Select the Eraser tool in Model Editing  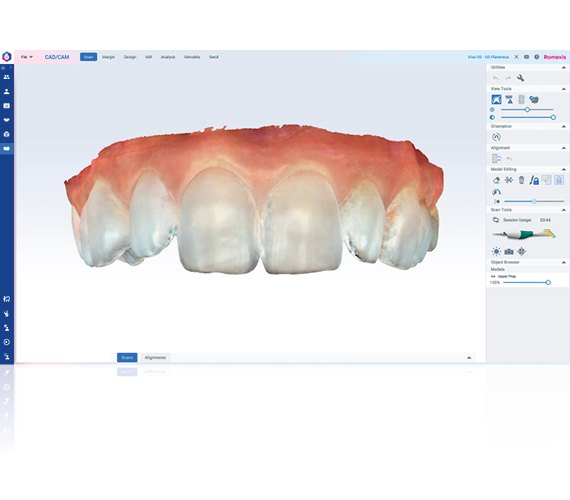click(x=496, y=180)
